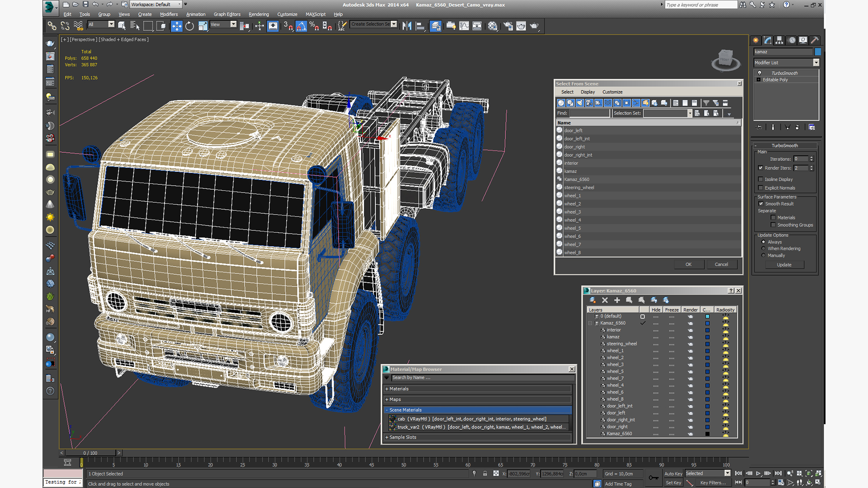Click the teapot quick render icon

pos(534,26)
